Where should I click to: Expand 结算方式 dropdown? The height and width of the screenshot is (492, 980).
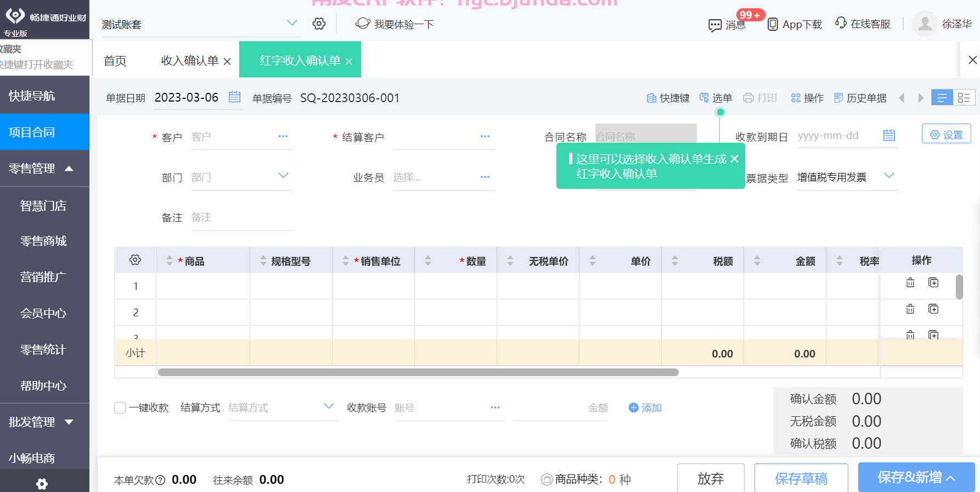tap(329, 406)
